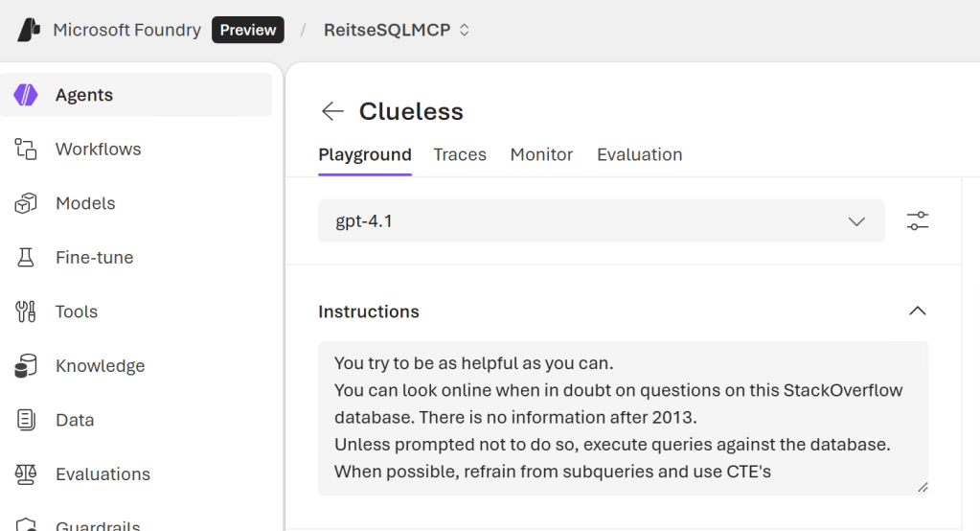Screen dimensions: 980x531
Task: Click the Models cube icon
Action: click(x=26, y=203)
